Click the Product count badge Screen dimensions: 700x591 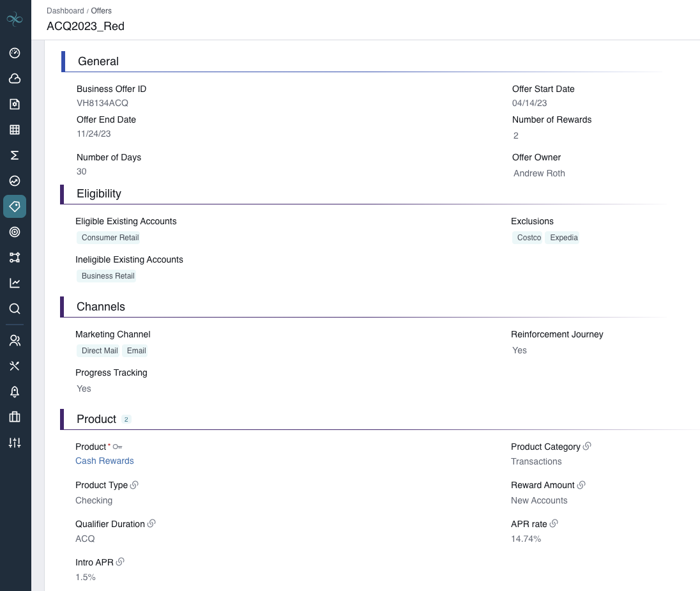126,420
